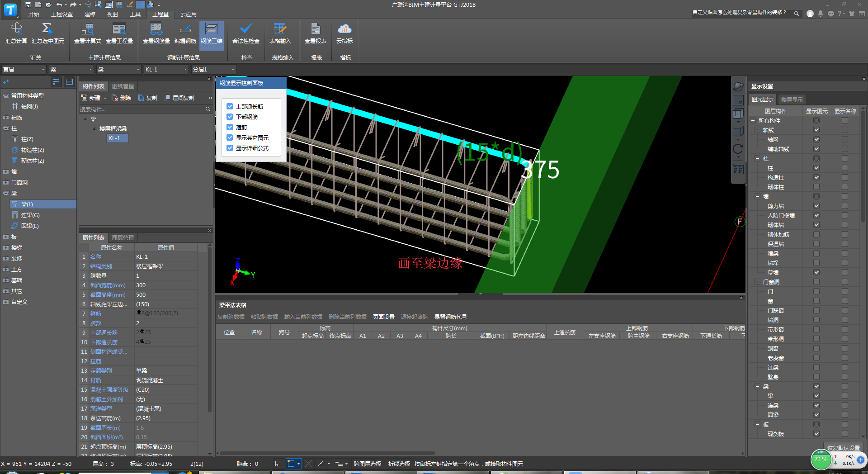
Task: Open 查看工程量 quantity viewer
Action: tap(119, 33)
